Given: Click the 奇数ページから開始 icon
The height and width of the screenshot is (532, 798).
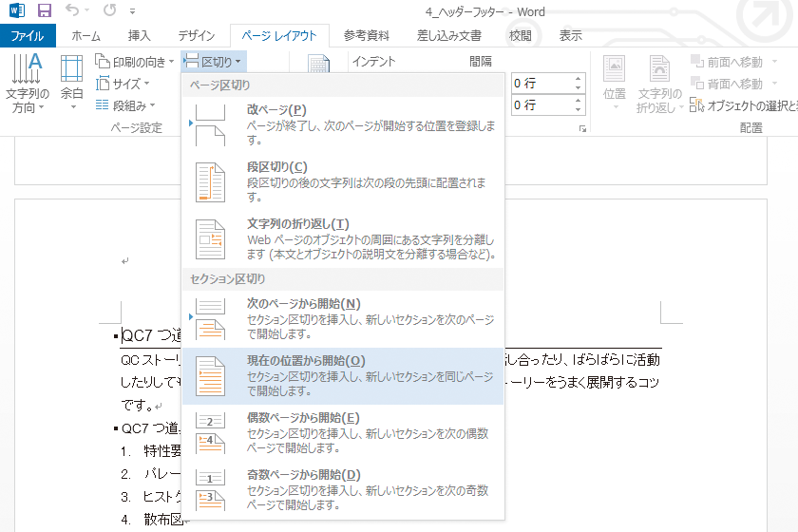Looking at the screenshot, I should [x=210, y=490].
